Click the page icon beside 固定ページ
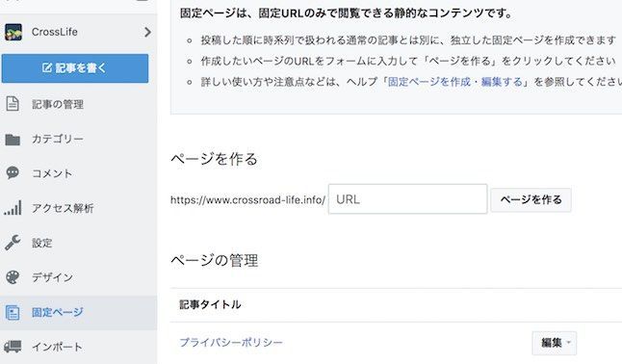This screenshot has height=364, width=622. click(x=13, y=312)
